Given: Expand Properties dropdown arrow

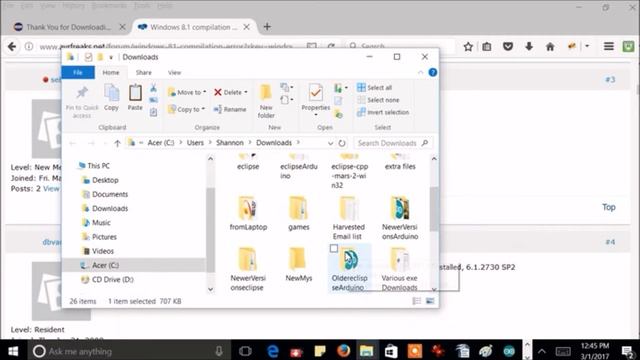Looking at the screenshot, I should (x=316, y=116).
